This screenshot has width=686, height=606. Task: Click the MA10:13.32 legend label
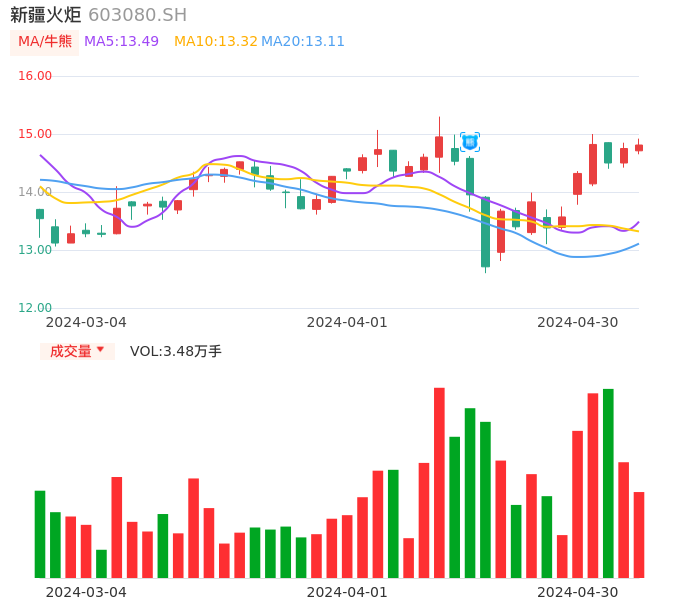[x=215, y=42]
